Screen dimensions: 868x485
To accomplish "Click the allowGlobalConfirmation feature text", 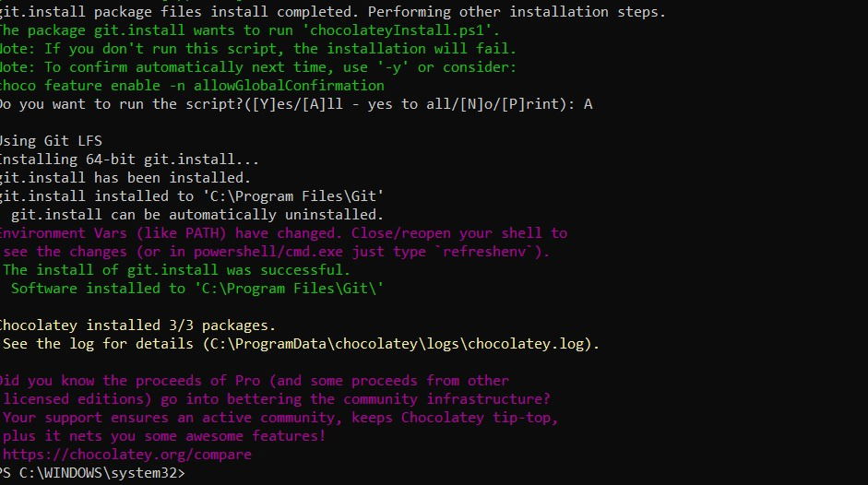I will [289, 85].
